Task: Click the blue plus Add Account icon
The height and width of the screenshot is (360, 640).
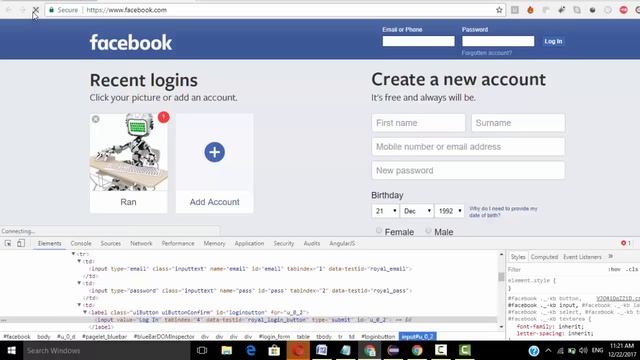Action: 214,152
